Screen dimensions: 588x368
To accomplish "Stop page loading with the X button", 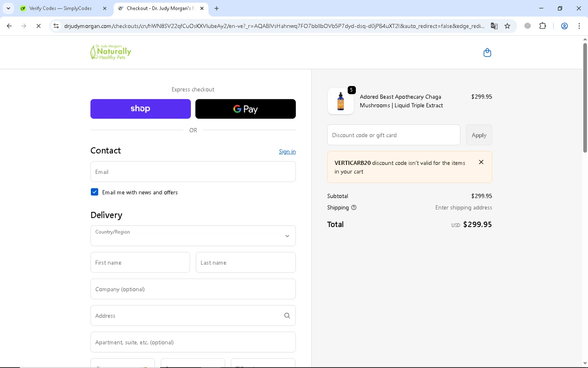I will point(38,26).
